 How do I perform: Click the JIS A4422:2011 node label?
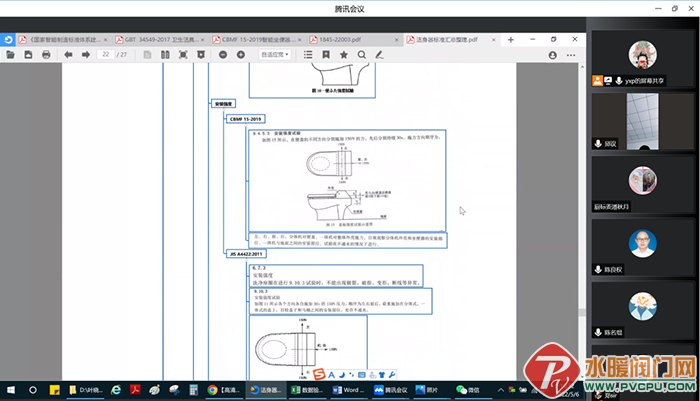pyautogui.click(x=246, y=254)
